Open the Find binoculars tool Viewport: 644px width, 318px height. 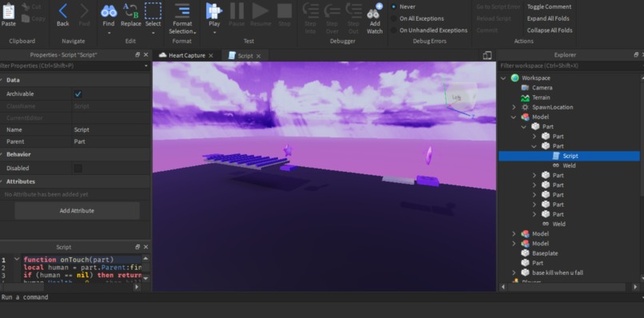pos(109,11)
